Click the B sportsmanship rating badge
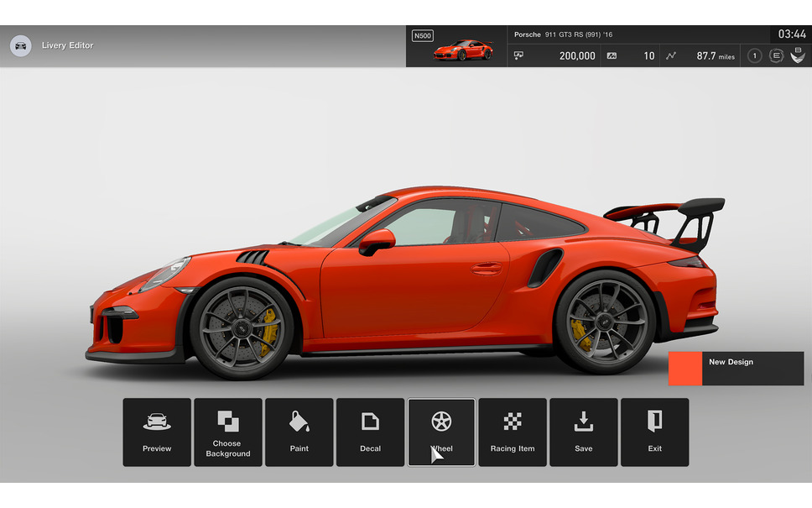Screen dimensions: 812x508 [798, 55]
